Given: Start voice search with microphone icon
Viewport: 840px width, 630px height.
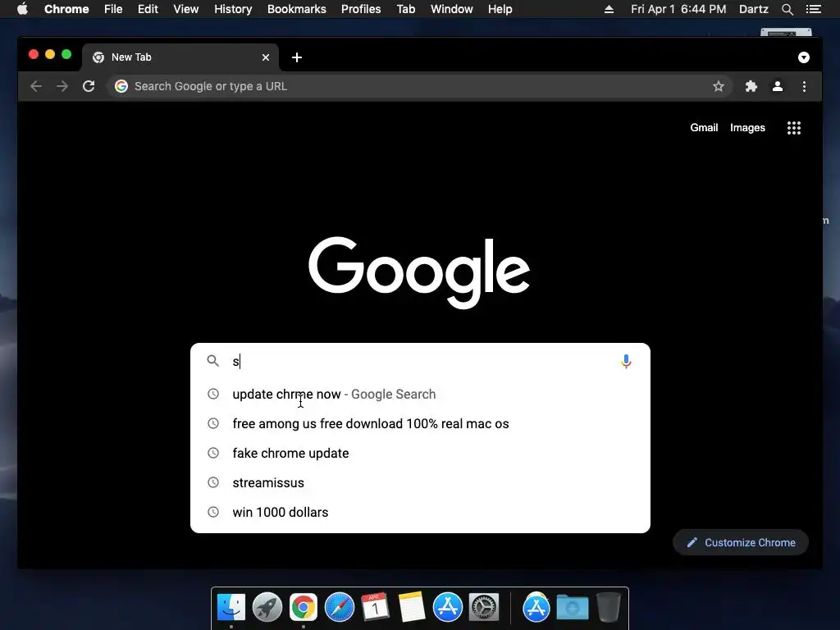Looking at the screenshot, I should point(626,362).
